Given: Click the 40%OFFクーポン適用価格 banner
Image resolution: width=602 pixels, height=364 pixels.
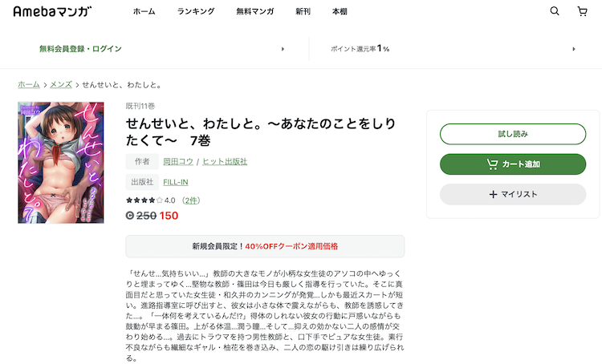Looking at the screenshot, I should click(x=265, y=246).
